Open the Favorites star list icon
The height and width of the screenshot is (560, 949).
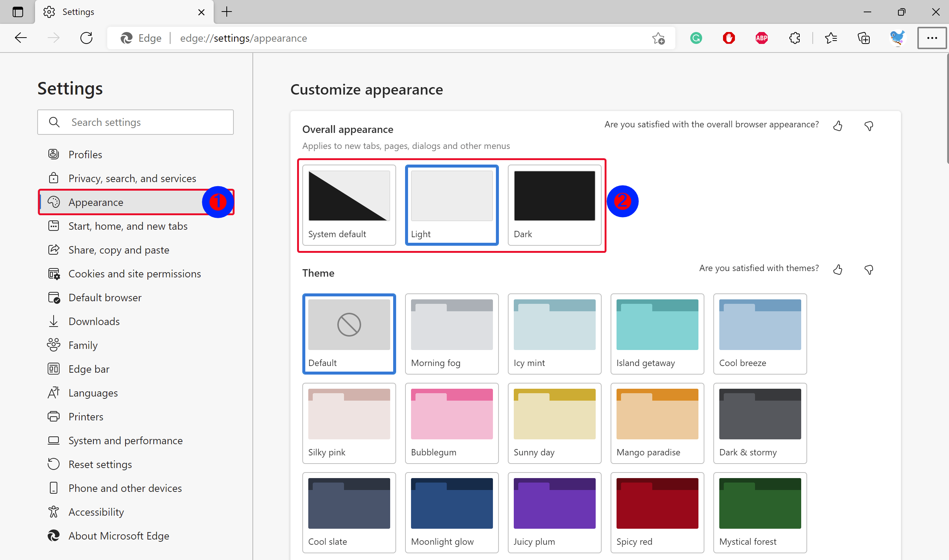[831, 38]
